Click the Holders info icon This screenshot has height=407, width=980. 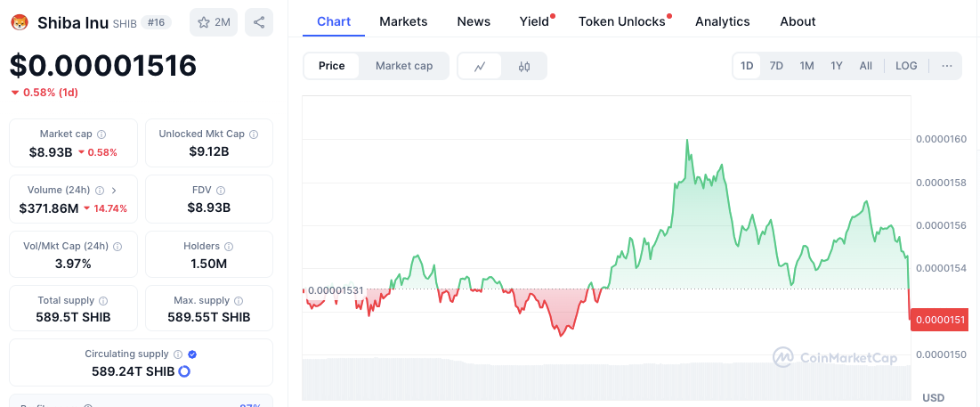[x=229, y=247]
